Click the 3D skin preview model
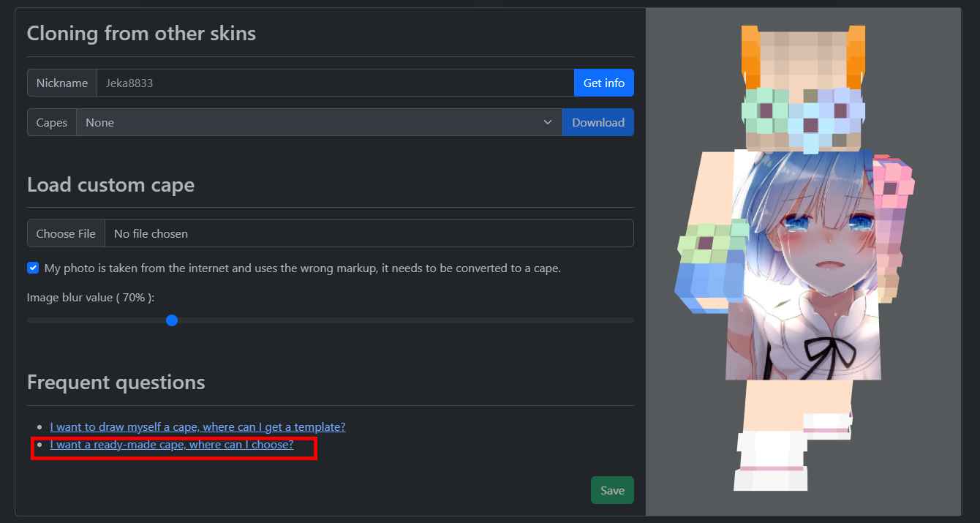Viewport: 980px width, 523px height. coord(794,257)
